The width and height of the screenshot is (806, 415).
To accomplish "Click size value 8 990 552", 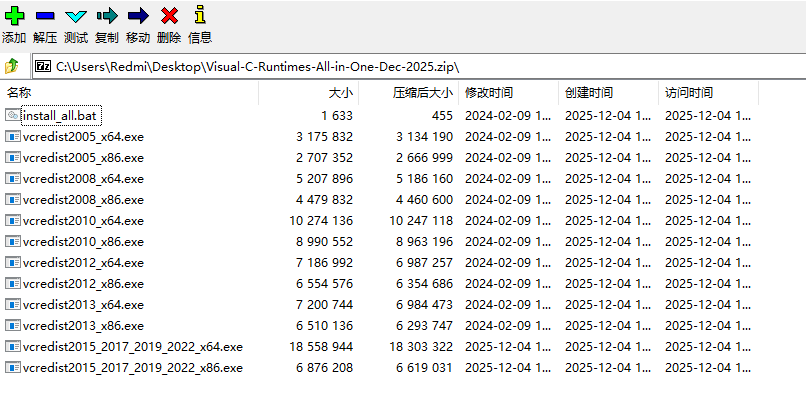I will (324, 242).
